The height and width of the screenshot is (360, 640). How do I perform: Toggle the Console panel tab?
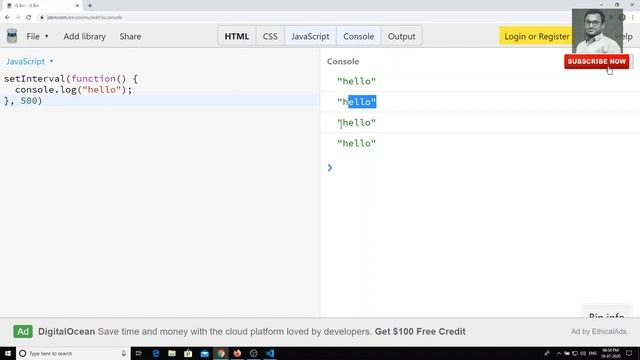click(358, 36)
